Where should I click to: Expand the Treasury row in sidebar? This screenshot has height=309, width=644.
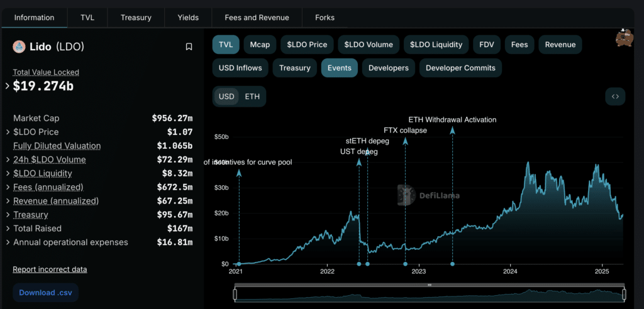click(8, 215)
